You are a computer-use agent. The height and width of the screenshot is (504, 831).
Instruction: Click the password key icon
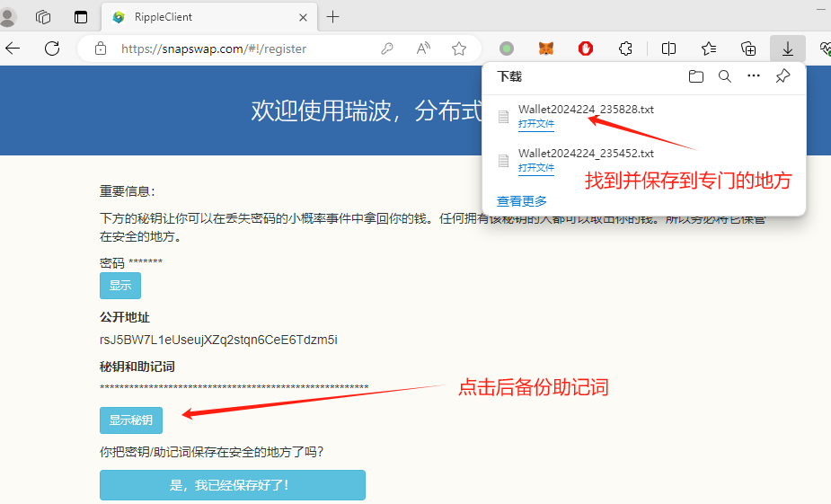point(387,49)
